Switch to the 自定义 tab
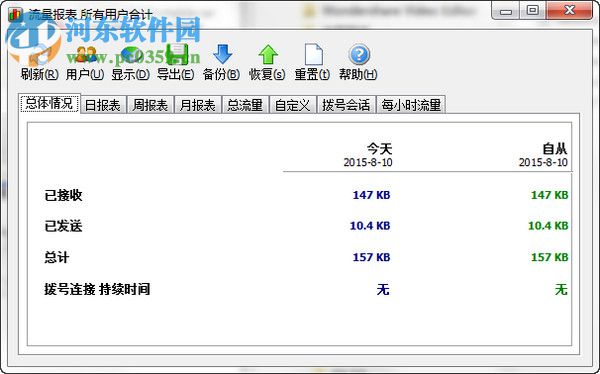The width and height of the screenshot is (600, 374). (x=293, y=105)
